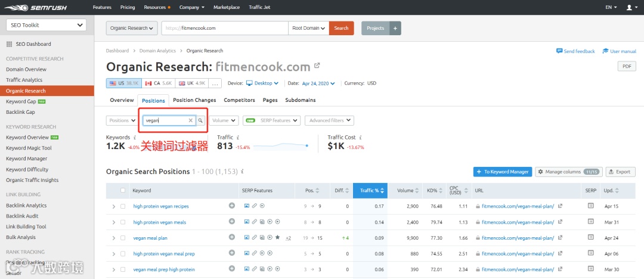Open SEO Dashboard grid icon in sidebar
Image resolution: width=644 pixels, height=279 pixels.
[10, 44]
